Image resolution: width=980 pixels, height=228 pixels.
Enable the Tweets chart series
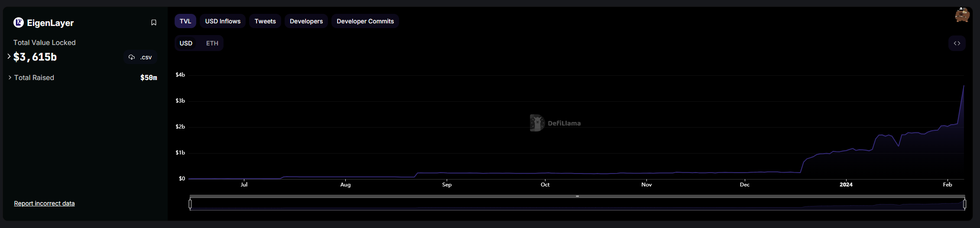click(x=265, y=21)
